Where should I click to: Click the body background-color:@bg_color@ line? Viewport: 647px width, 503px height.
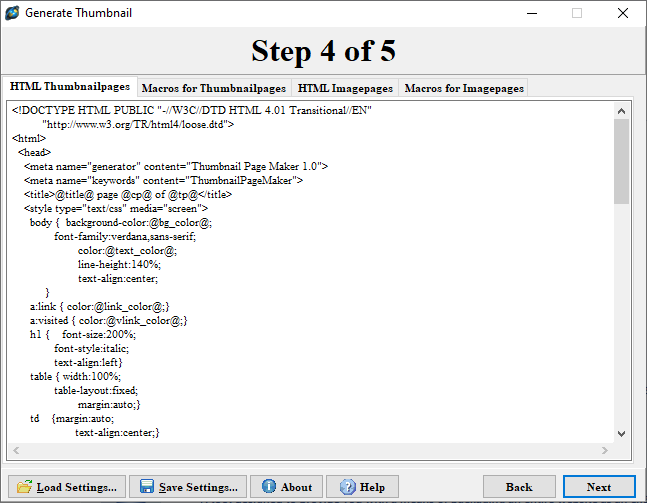pyautogui.click(x=121, y=222)
